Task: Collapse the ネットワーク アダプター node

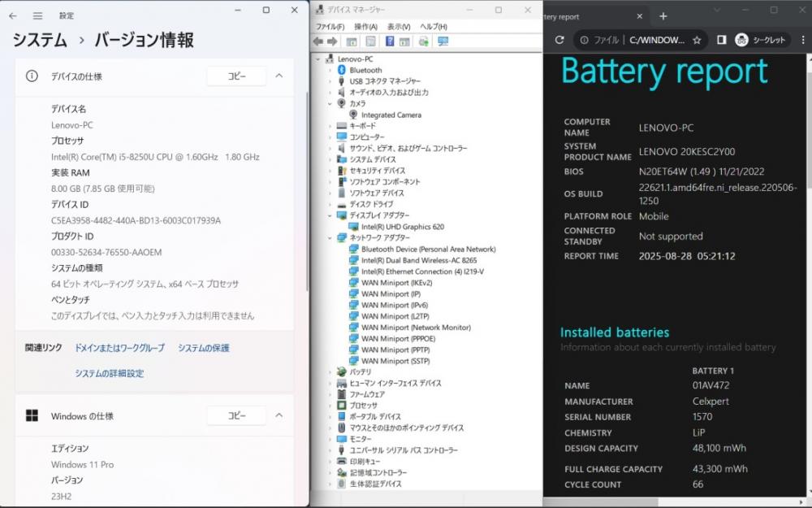Action: 330,237
